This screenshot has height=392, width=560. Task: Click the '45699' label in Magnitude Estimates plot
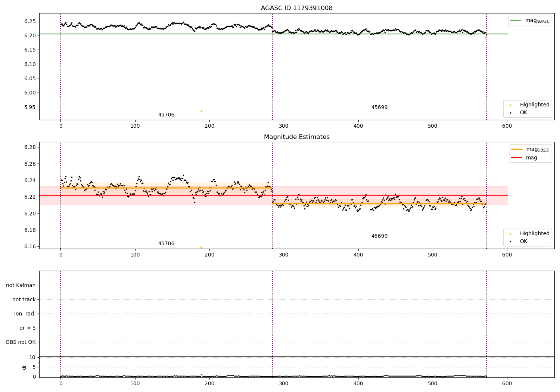[379, 236]
